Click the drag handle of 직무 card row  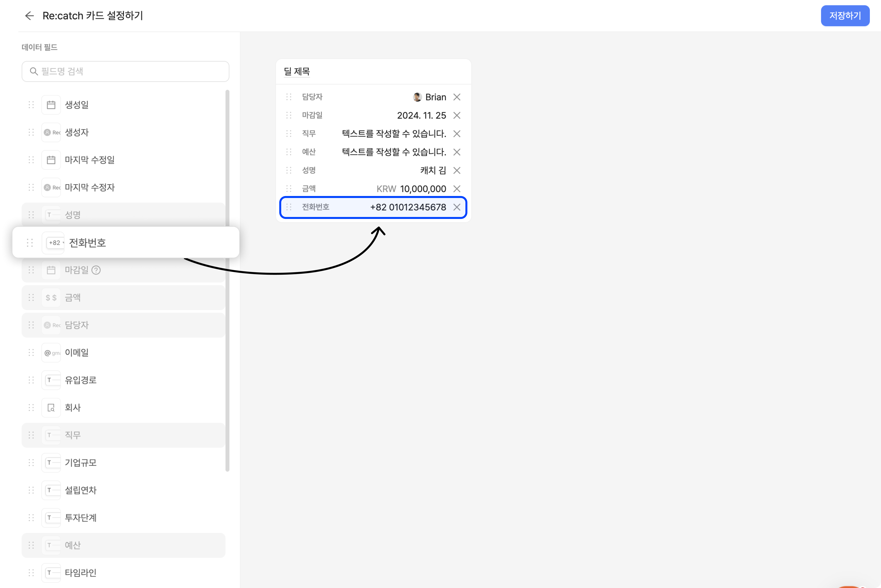(x=289, y=134)
